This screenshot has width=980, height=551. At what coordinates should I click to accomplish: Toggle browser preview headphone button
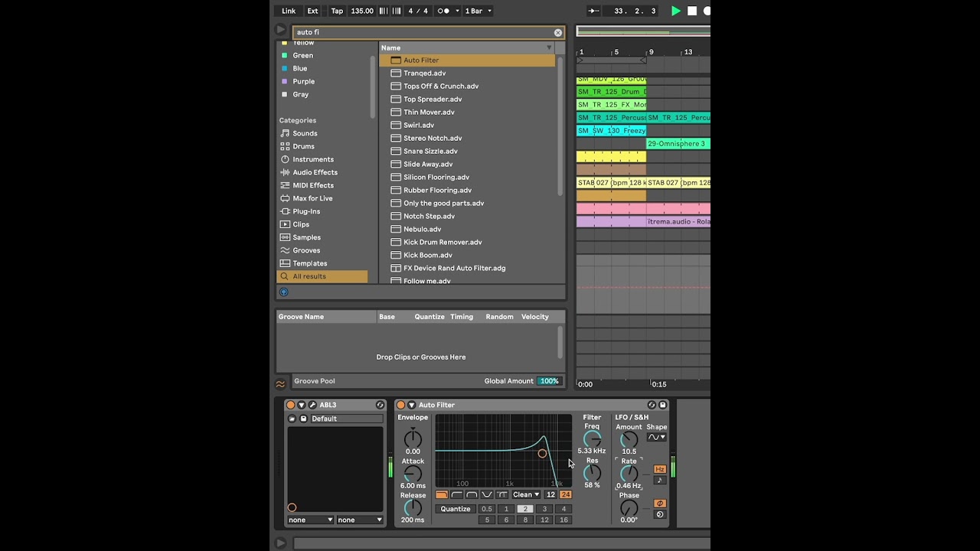[x=283, y=292]
